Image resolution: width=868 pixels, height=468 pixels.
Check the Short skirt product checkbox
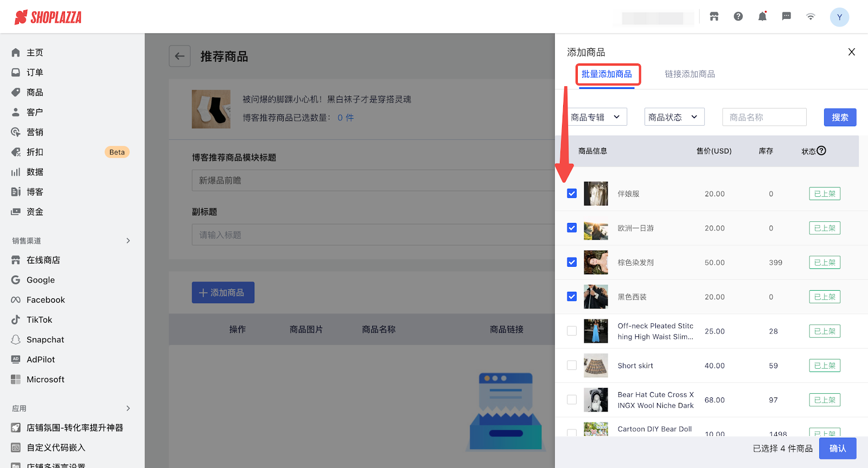(572, 366)
